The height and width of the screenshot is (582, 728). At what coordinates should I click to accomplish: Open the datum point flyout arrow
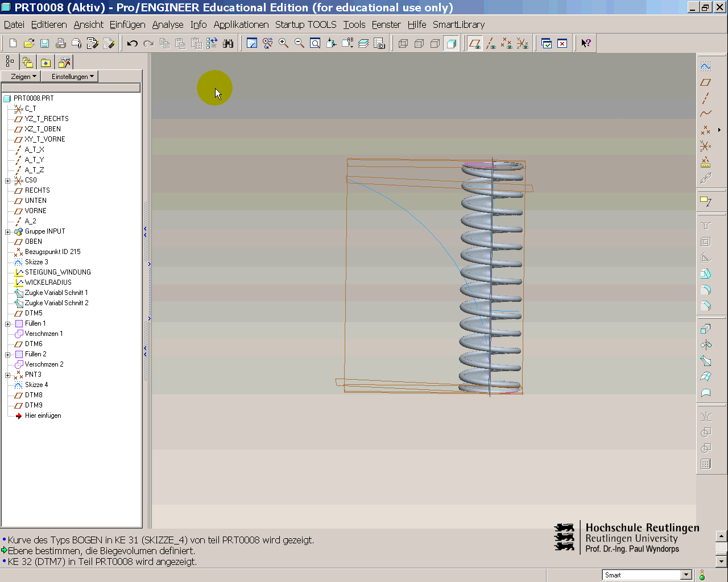click(719, 130)
